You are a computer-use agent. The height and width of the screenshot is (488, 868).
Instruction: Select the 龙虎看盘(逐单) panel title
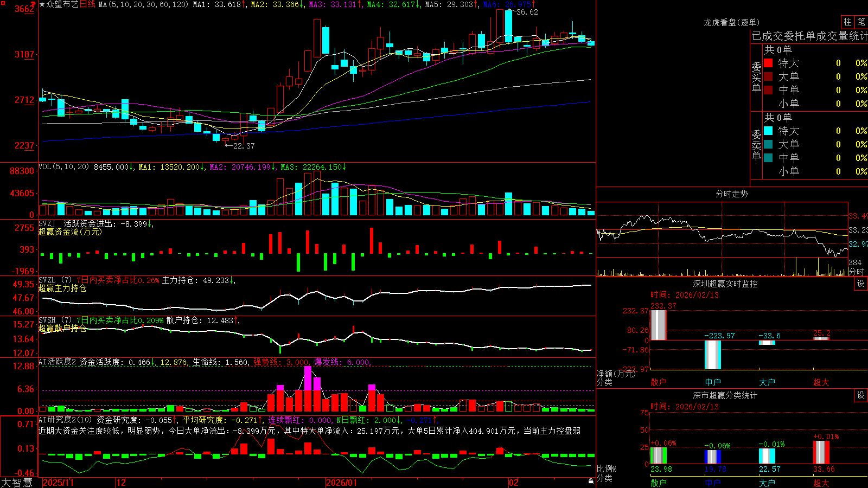point(731,22)
